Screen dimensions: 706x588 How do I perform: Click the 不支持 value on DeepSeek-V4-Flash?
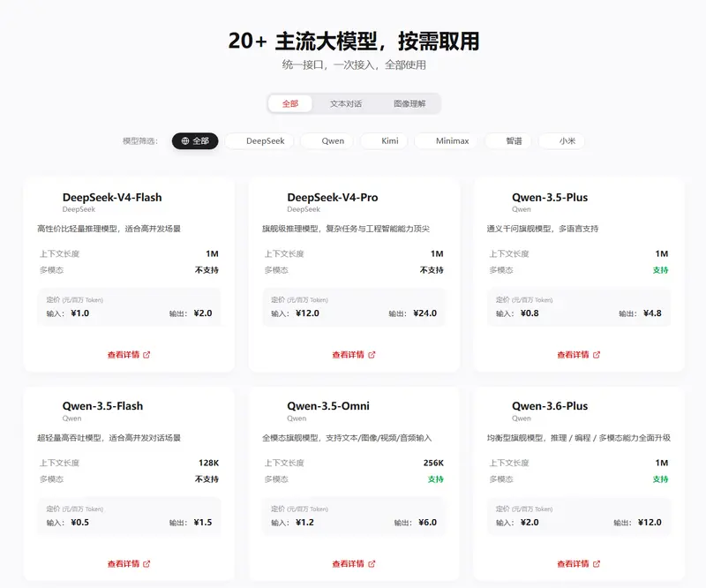click(x=207, y=270)
